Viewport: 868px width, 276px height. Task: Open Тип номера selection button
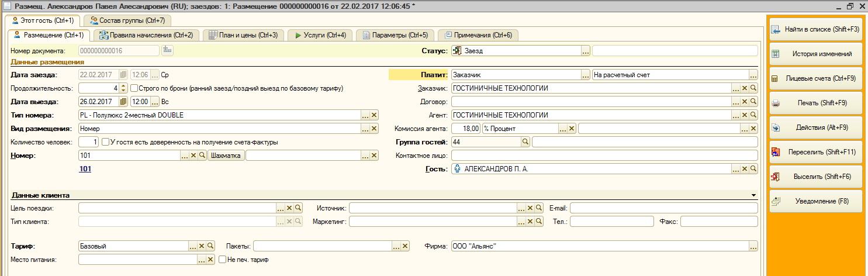[x=365, y=115]
